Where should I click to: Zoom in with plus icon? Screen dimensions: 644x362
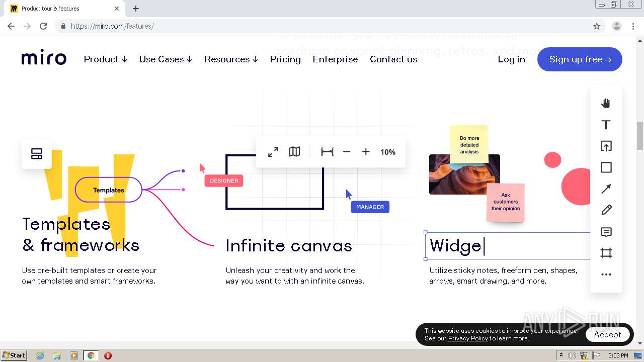[x=366, y=152]
